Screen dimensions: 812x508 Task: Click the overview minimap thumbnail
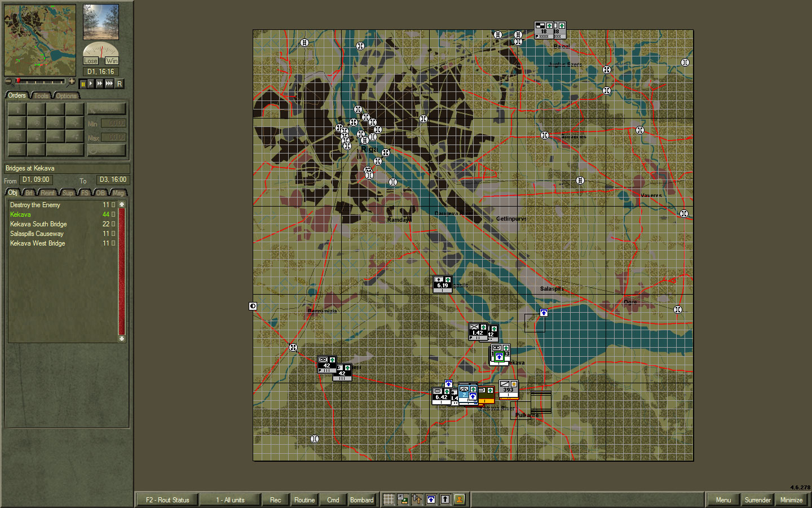(x=40, y=40)
